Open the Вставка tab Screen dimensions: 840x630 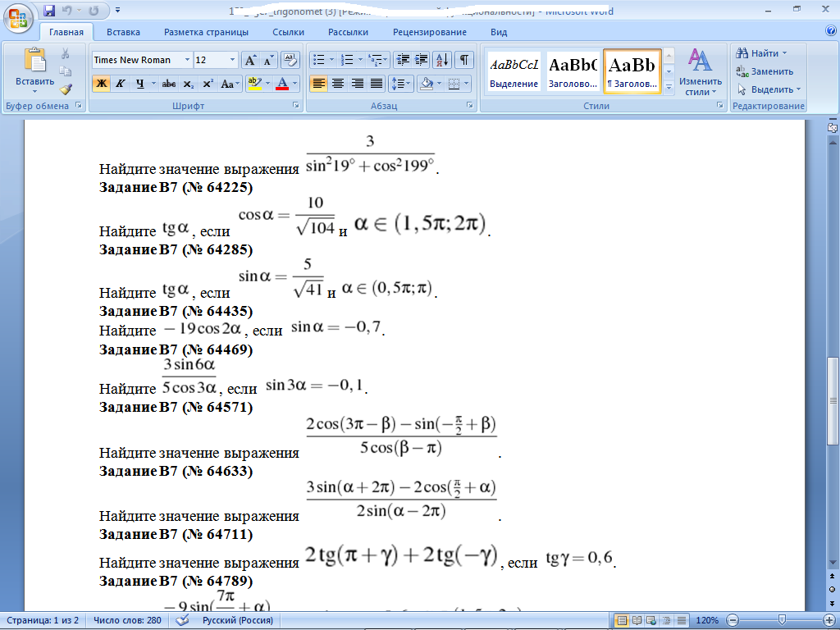(x=123, y=32)
